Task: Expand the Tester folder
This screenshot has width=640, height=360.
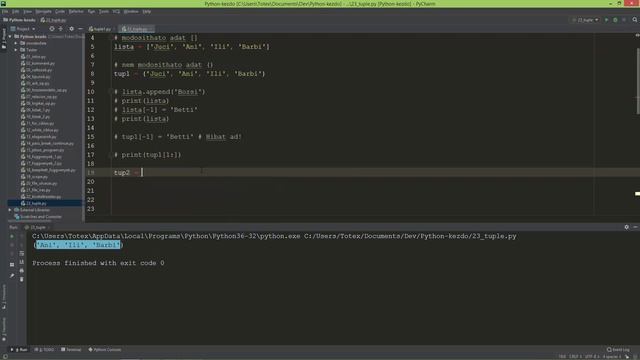Action: point(16,50)
